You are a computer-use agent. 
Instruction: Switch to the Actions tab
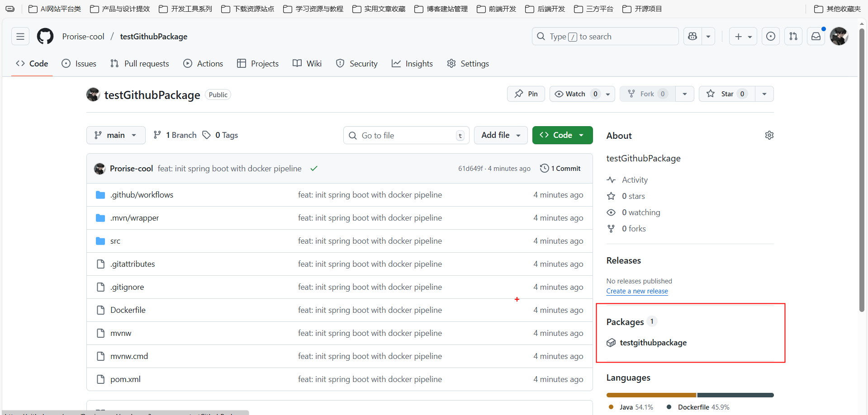pos(203,64)
